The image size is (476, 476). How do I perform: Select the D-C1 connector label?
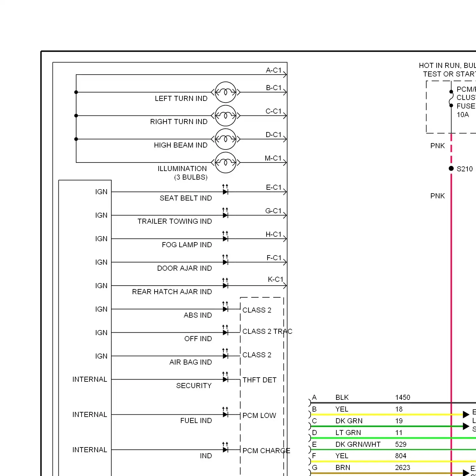274,135
